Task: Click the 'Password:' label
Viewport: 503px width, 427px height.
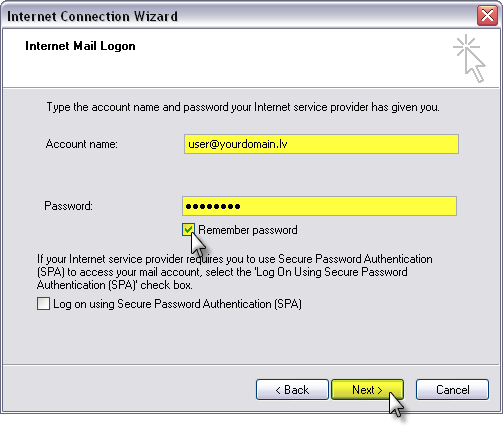Action: pyautogui.click(x=69, y=206)
